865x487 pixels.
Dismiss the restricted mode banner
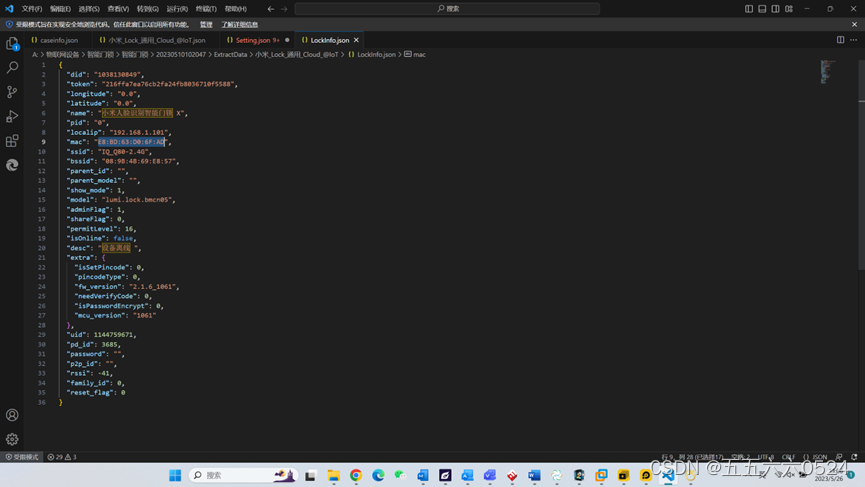click(855, 24)
